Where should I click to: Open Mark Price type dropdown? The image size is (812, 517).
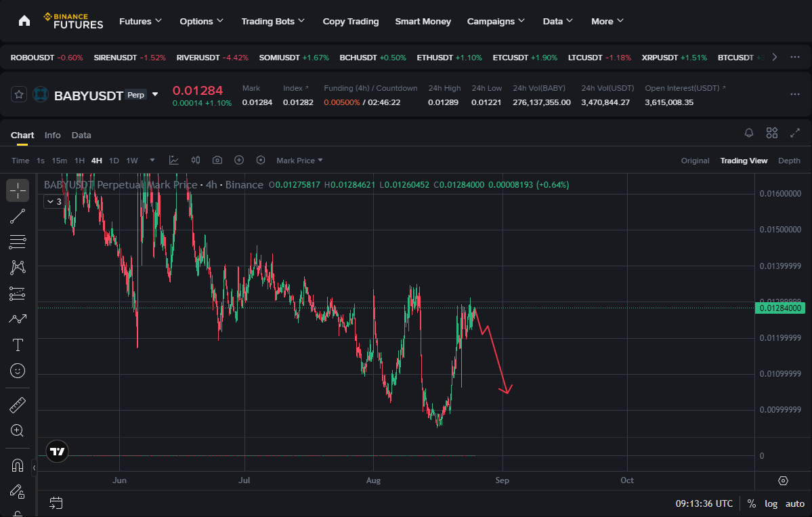tap(299, 161)
